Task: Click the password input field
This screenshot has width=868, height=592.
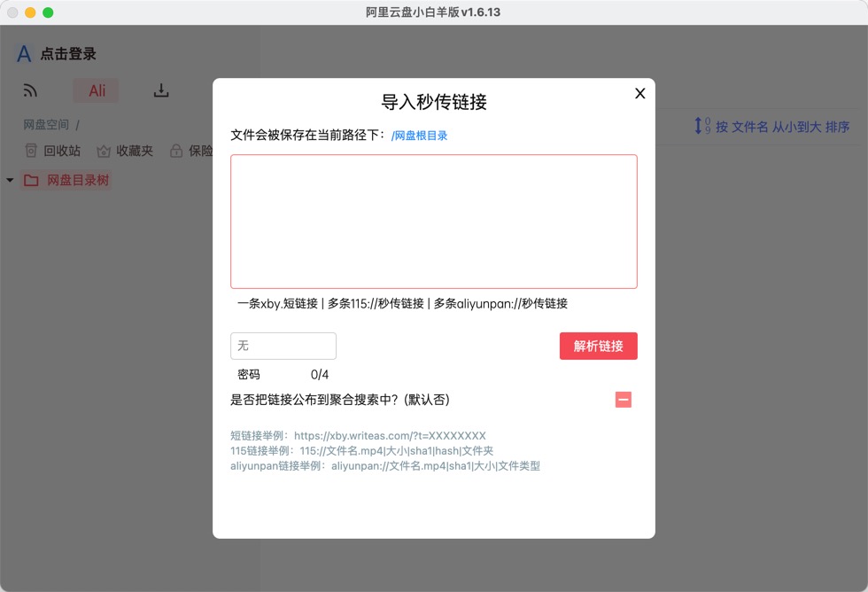Action: 283,347
